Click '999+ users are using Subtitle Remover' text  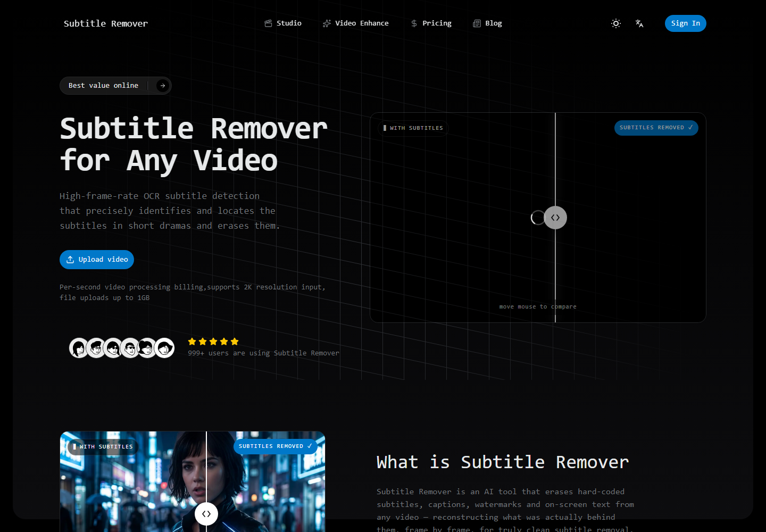coord(263,353)
